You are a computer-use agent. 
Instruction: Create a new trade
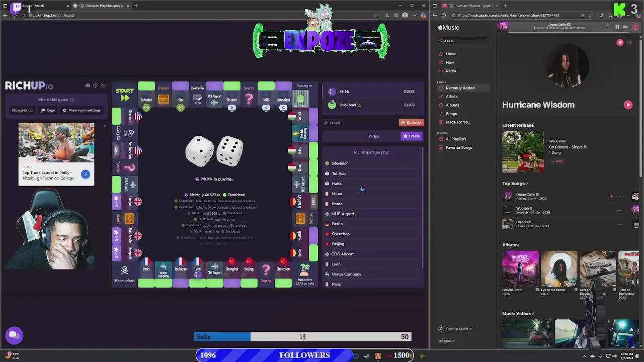[x=411, y=136]
